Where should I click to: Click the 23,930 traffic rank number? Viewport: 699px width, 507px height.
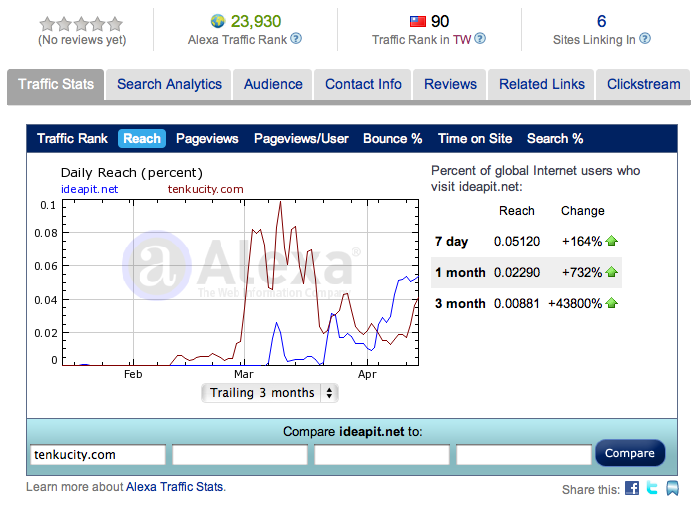click(256, 21)
